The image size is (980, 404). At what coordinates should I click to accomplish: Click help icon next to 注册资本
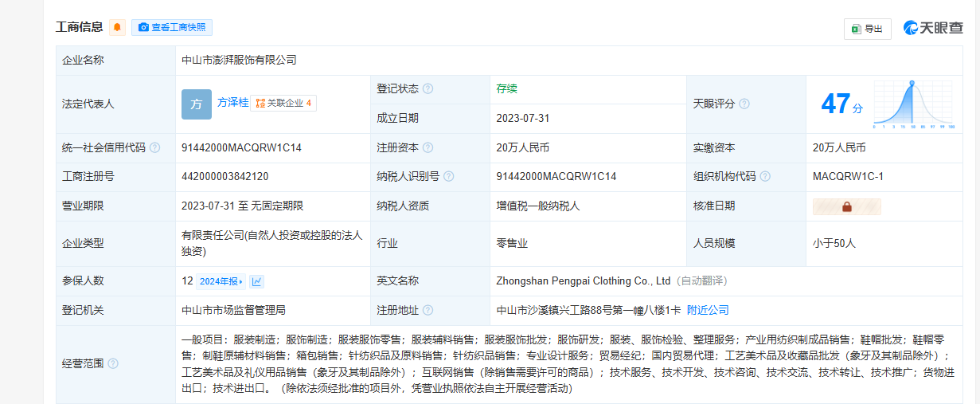tap(428, 147)
